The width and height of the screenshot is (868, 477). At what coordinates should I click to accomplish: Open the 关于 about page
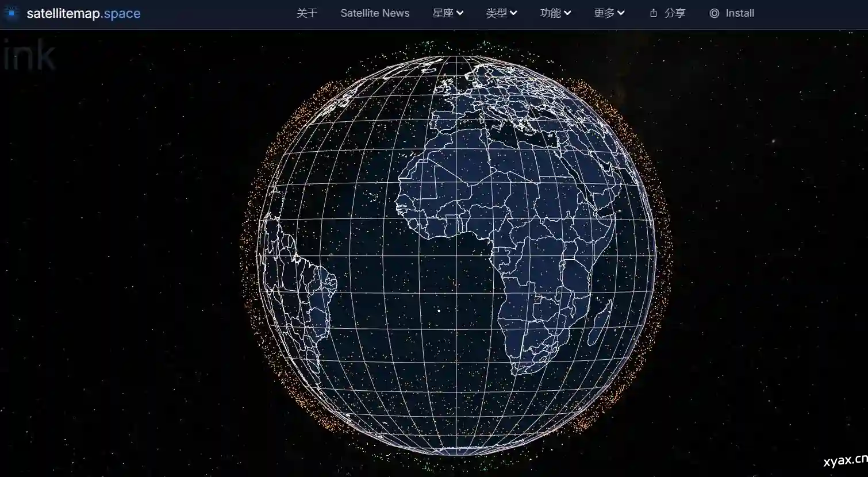click(306, 13)
